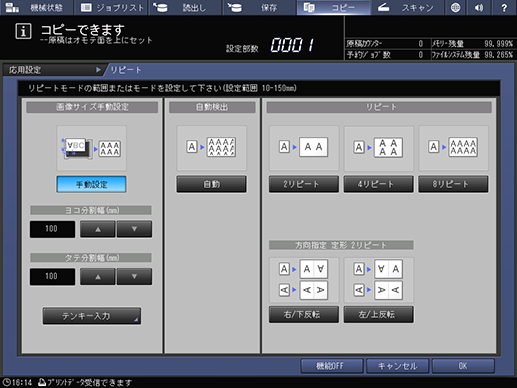Open the 機械状態 machine status tab
The width and height of the screenshot is (517, 388).
click(x=36, y=7)
